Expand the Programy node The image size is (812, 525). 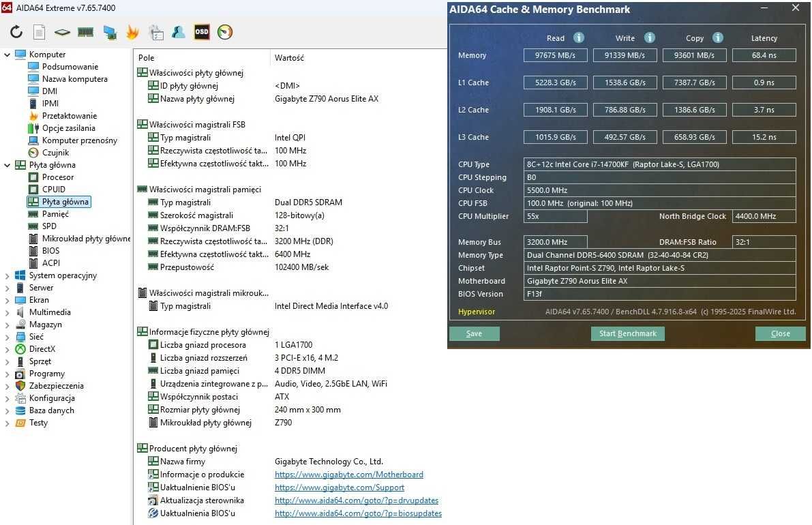pos(7,374)
